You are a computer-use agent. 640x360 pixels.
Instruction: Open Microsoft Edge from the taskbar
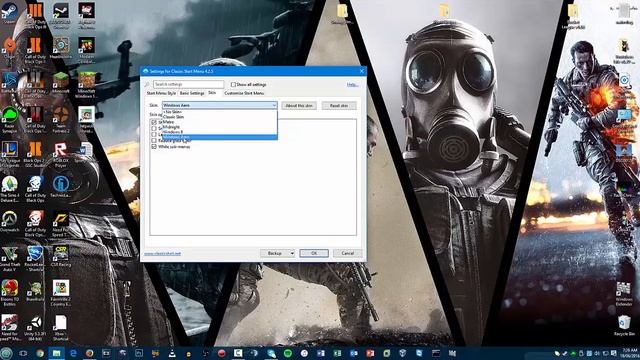point(73,353)
